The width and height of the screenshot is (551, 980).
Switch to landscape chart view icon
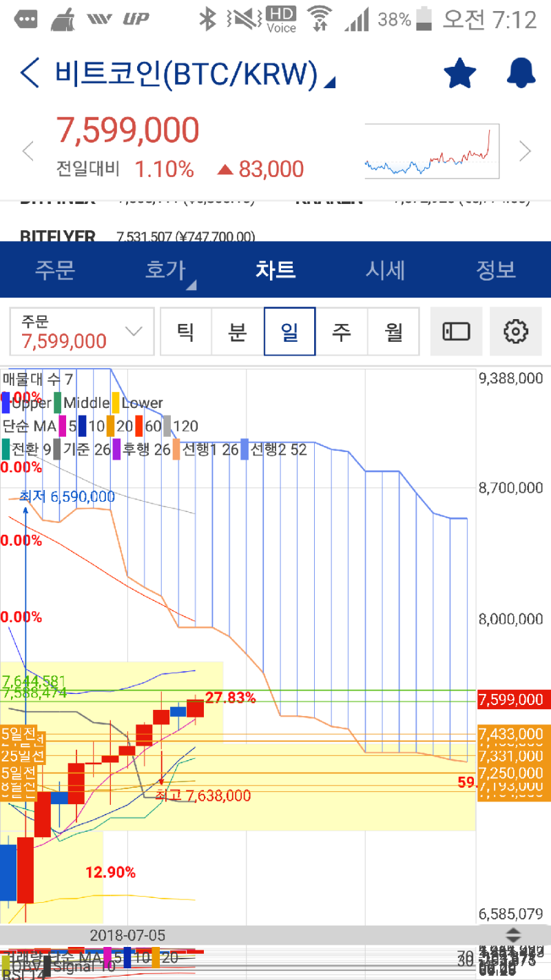[456, 331]
